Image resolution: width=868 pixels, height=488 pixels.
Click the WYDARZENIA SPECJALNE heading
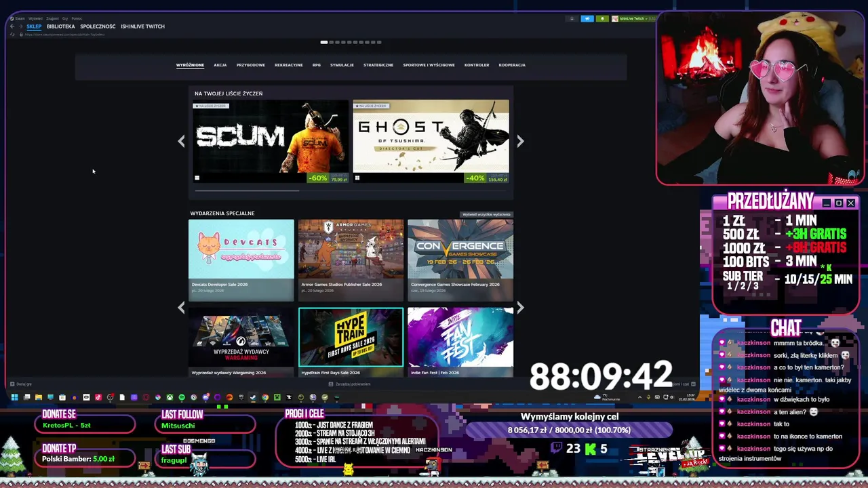(222, 213)
